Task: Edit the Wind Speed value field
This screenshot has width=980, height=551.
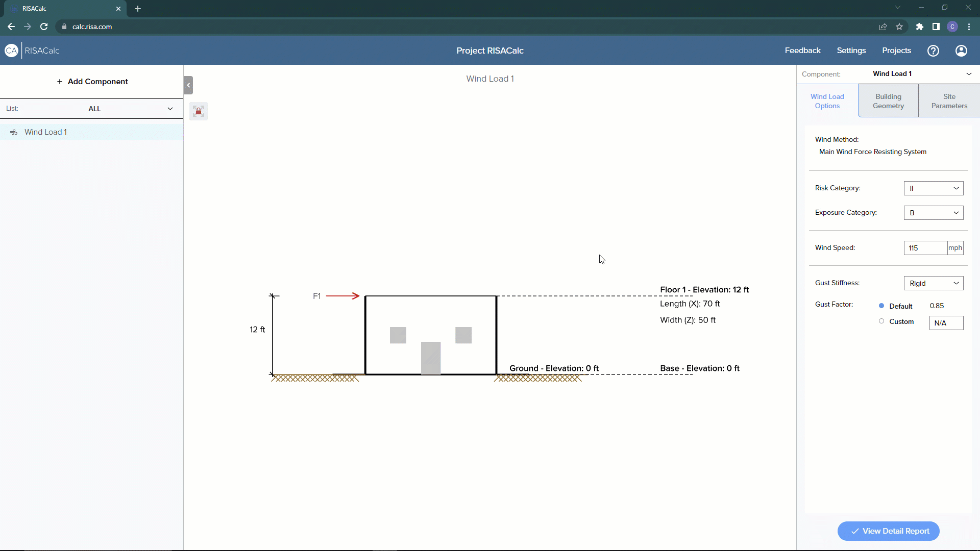Action: pos(925,248)
